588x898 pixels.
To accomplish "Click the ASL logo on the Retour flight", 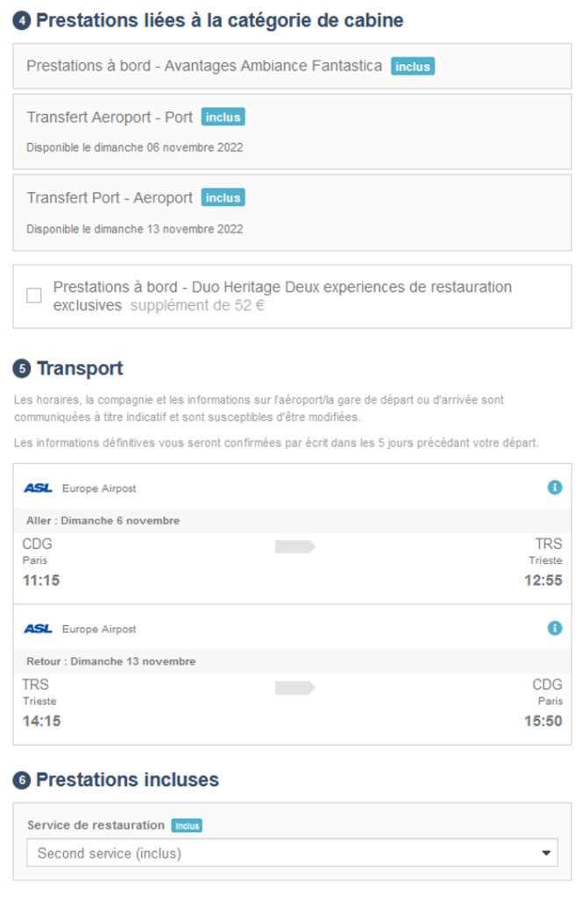I will 38,629.
